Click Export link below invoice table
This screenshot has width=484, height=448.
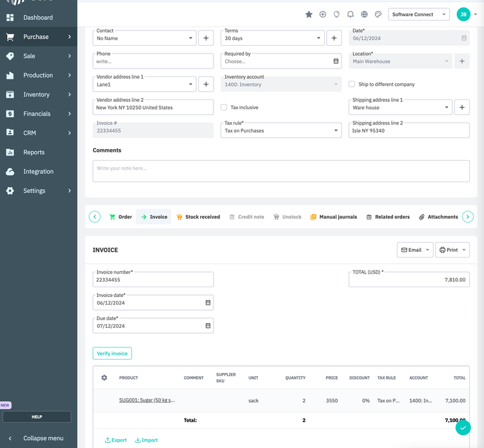point(116,440)
